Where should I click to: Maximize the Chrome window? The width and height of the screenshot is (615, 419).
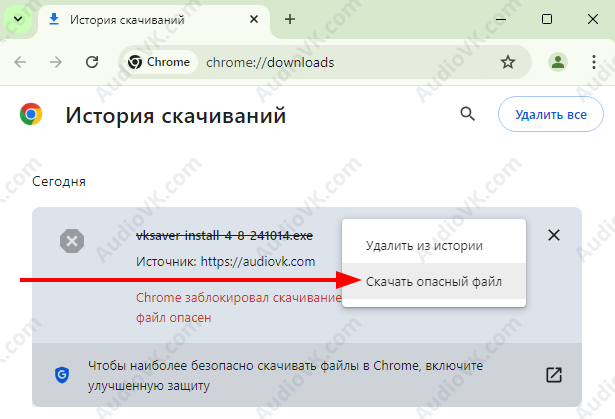point(547,19)
